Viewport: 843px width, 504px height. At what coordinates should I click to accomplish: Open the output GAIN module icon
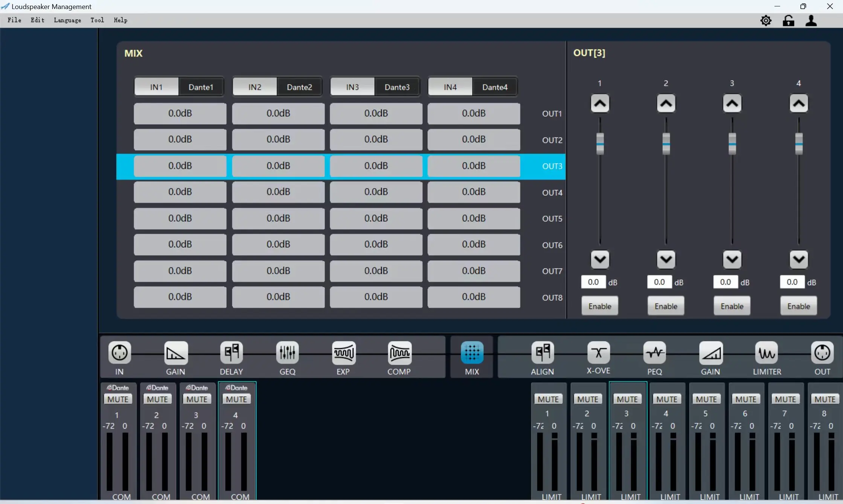711,353
